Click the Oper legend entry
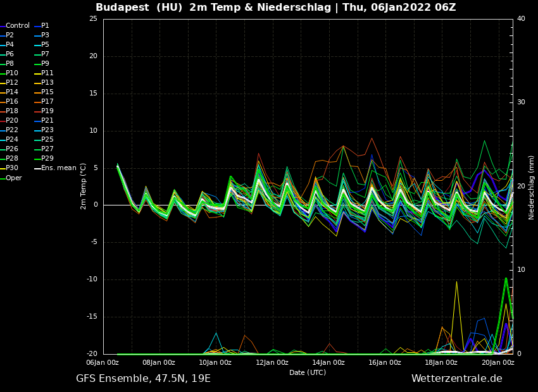 13,178
